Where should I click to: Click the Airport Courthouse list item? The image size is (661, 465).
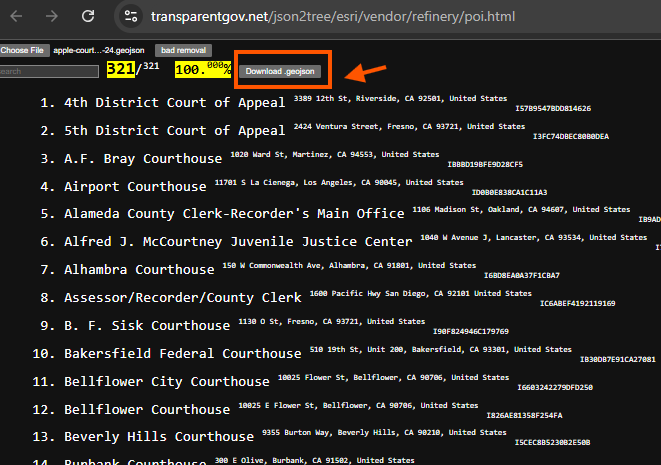[x=134, y=187]
